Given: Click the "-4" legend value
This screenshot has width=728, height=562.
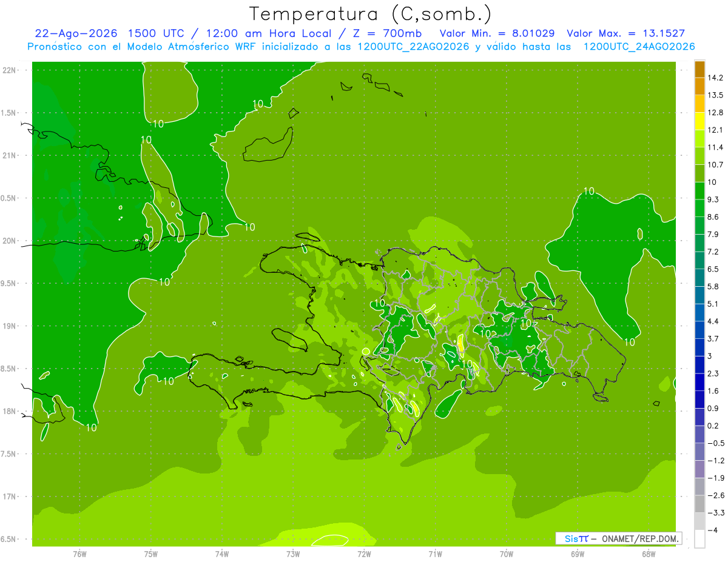Looking at the screenshot, I should [x=712, y=530].
